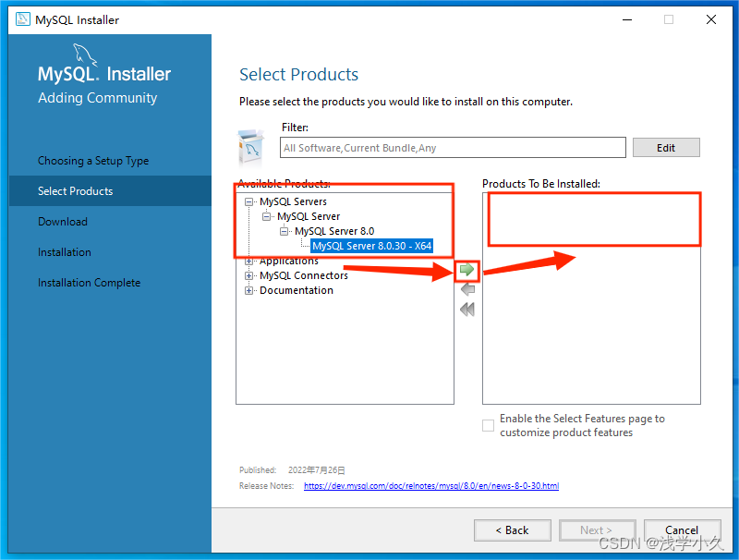Click the Filter text field
This screenshot has height=560, width=739.
click(453, 148)
